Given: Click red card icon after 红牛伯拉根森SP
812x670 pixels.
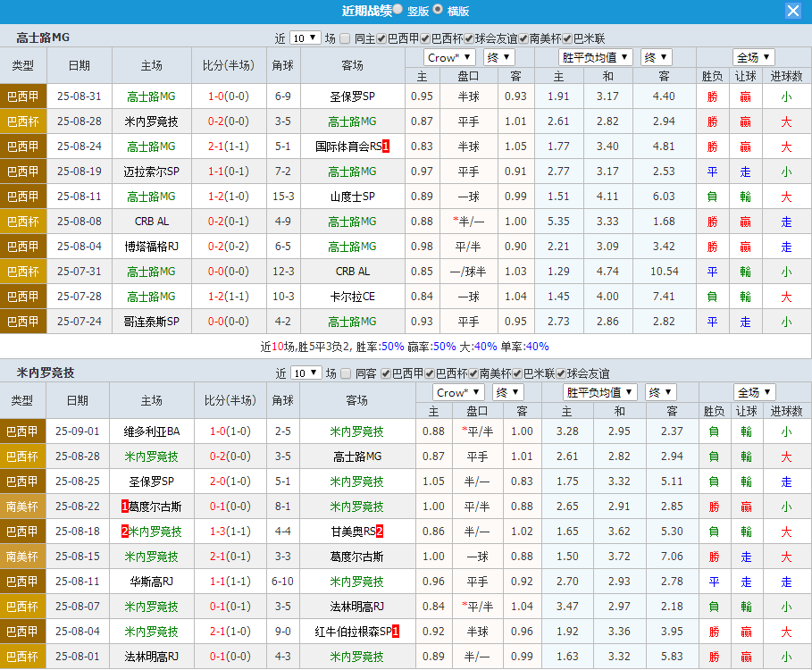Looking at the screenshot, I should click(396, 631).
